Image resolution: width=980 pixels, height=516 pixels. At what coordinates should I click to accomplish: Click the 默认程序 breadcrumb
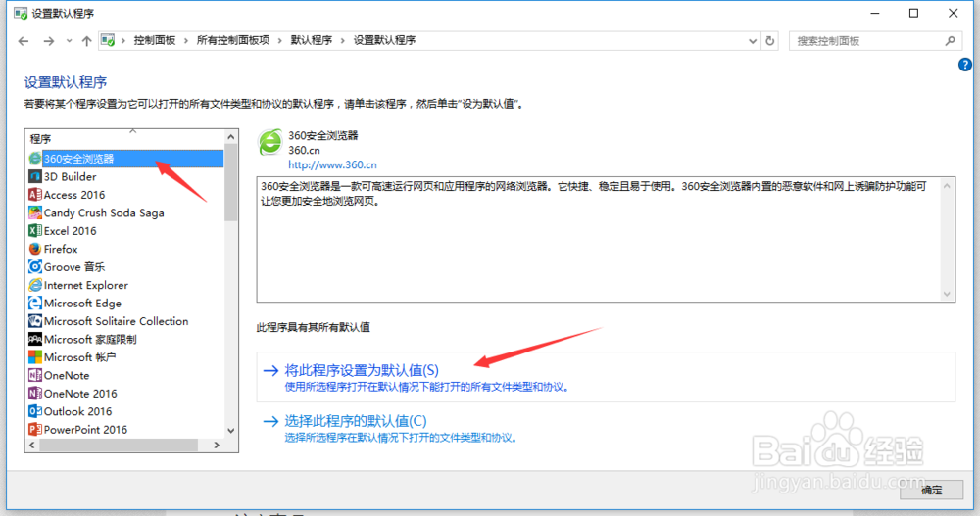312,40
